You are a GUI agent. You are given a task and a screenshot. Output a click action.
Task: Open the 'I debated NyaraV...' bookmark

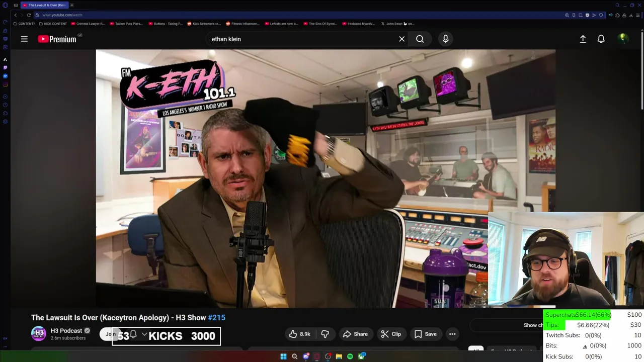click(x=359, y=24)
